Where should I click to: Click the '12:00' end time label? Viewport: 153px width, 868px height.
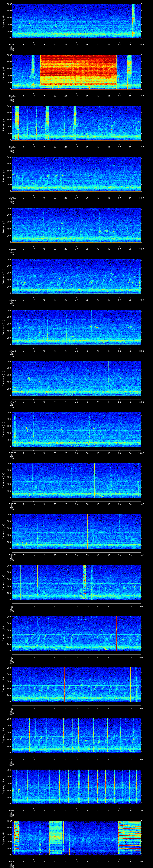coord(141,556)
